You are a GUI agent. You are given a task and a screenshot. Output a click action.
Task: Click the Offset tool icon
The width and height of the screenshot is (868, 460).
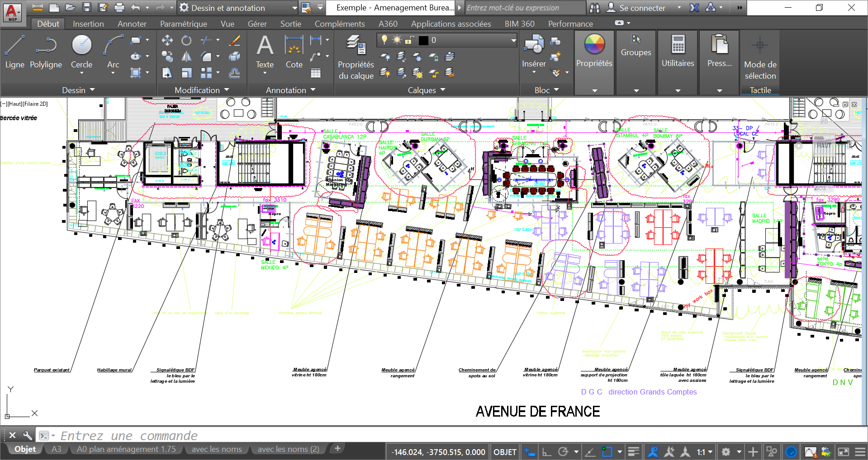tap(234, 73)
